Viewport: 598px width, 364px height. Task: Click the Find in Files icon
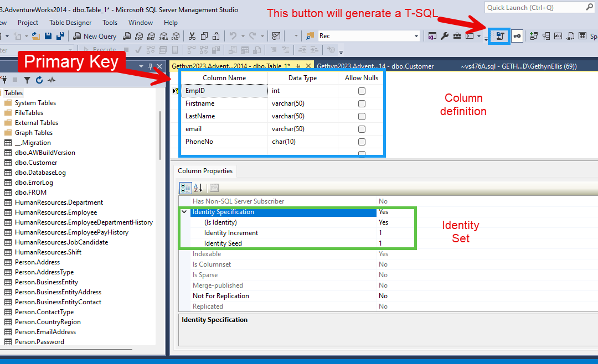point(310,36)
